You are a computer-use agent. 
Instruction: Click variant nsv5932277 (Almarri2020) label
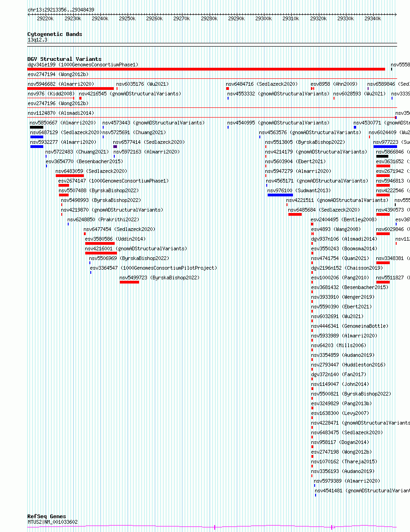pyautogui.click(x=63, y=142)
